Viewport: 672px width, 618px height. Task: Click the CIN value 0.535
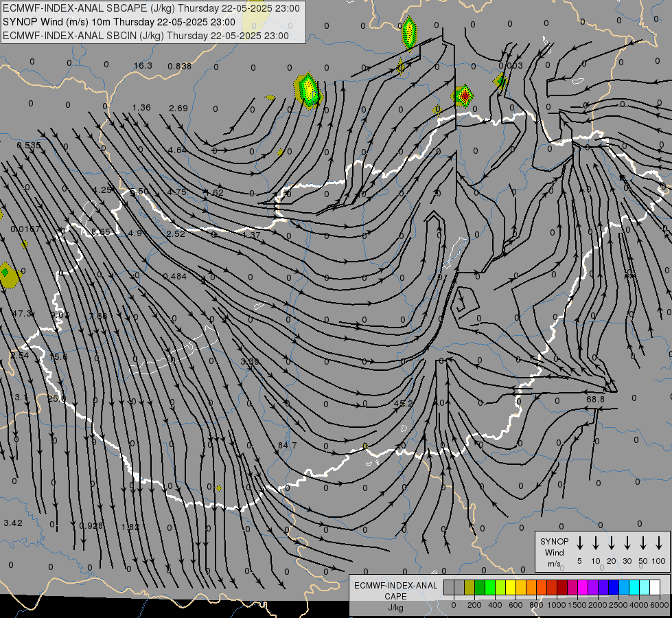[29, 146]
